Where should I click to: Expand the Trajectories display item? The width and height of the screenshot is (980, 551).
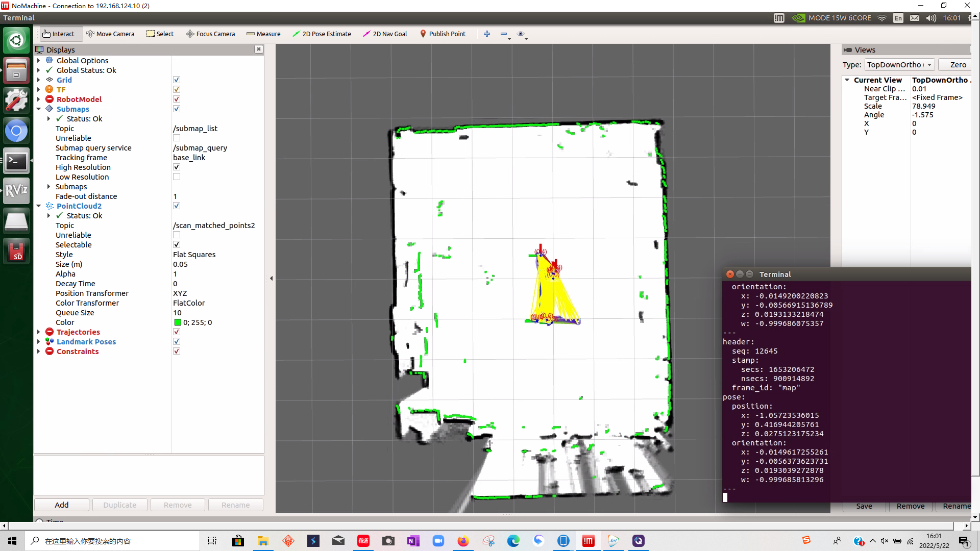tap(39, 332)
